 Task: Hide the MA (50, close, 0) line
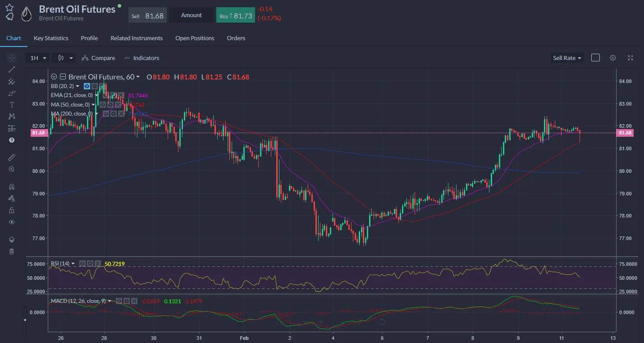103,105
